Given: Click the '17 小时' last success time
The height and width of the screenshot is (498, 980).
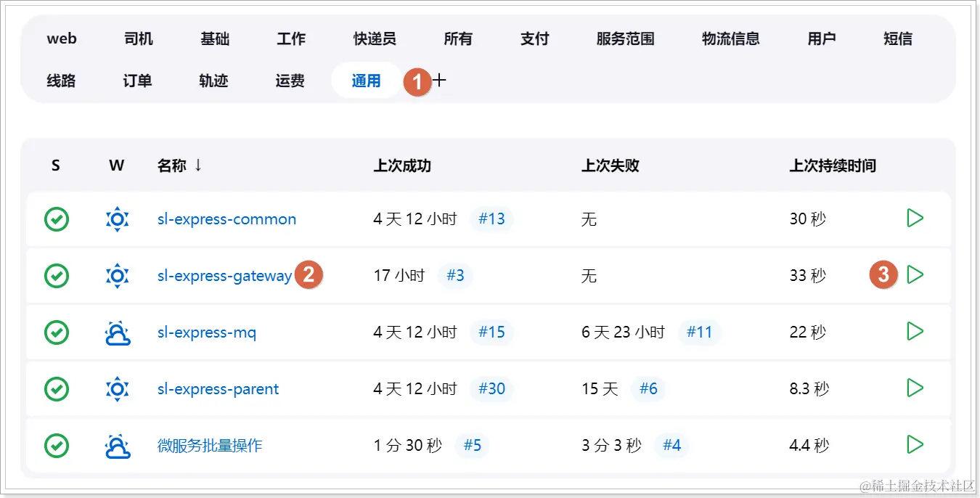Looking at the screenshot, I should [399, 275].
